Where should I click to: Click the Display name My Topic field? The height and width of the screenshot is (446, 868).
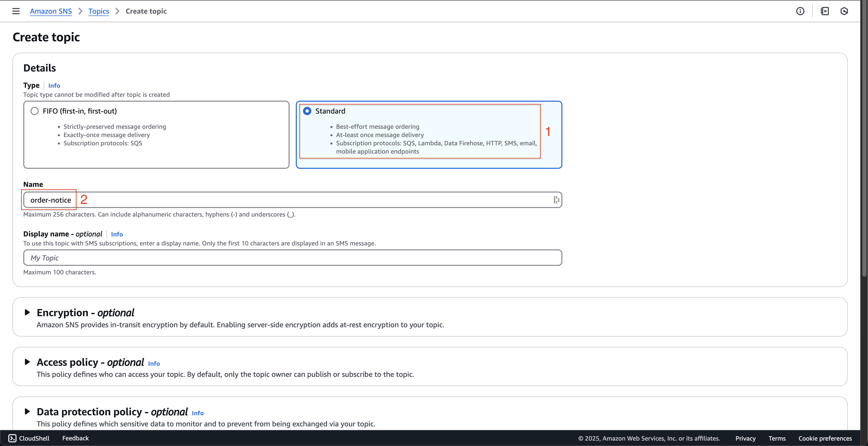coord(292,258)
